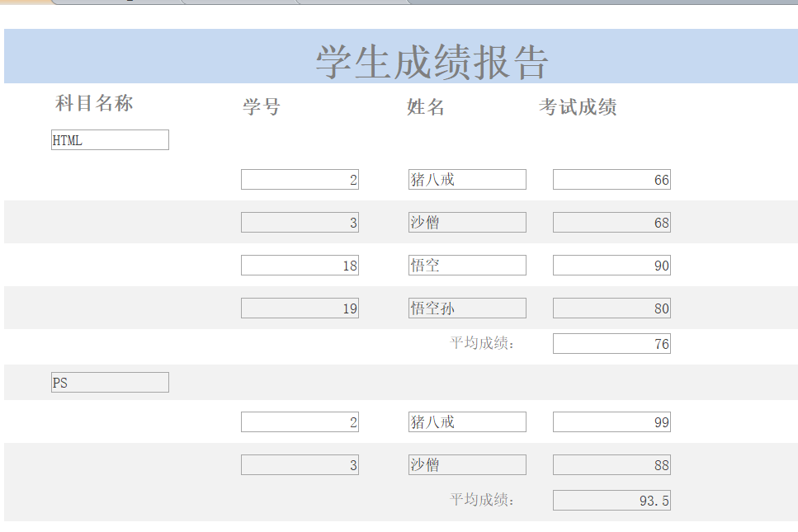Screen dimensions: 798x532
Task: Click the student ID field showing 18
Action: click(300, 266)
